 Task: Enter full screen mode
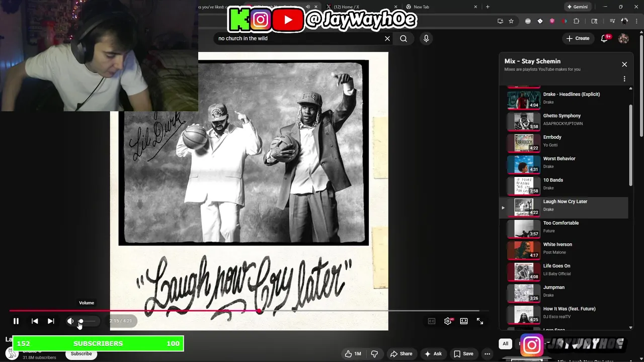(x=480, y=321)
